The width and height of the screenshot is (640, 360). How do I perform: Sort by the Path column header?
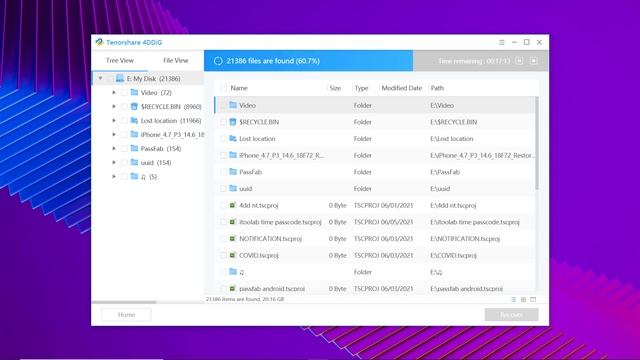tap(437, 88)
